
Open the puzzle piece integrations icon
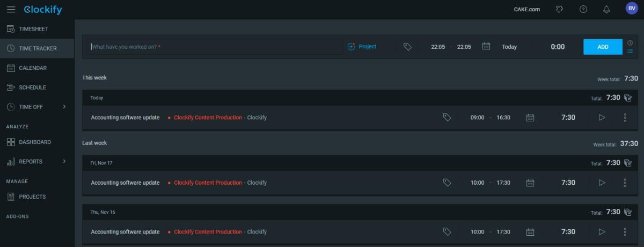coord(560,9)
